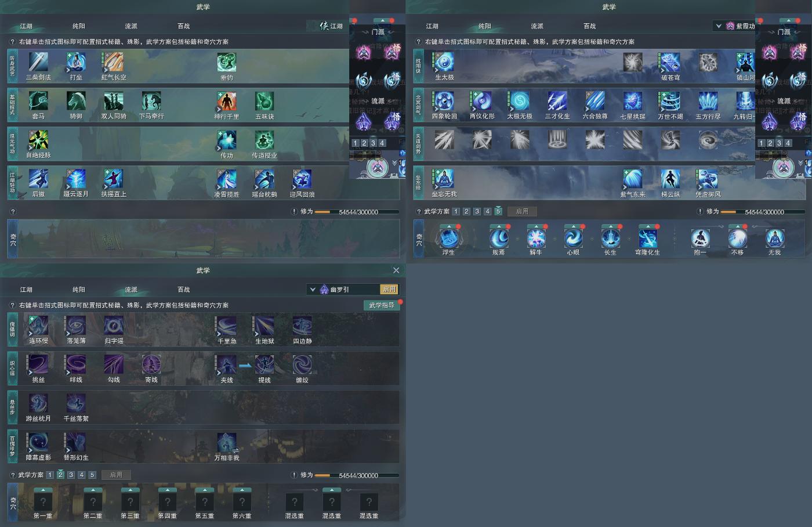Click the 瑶台枕鹤 skill icon
The width and height of the screenshot is (812, 527).
[x=264, y=179]
